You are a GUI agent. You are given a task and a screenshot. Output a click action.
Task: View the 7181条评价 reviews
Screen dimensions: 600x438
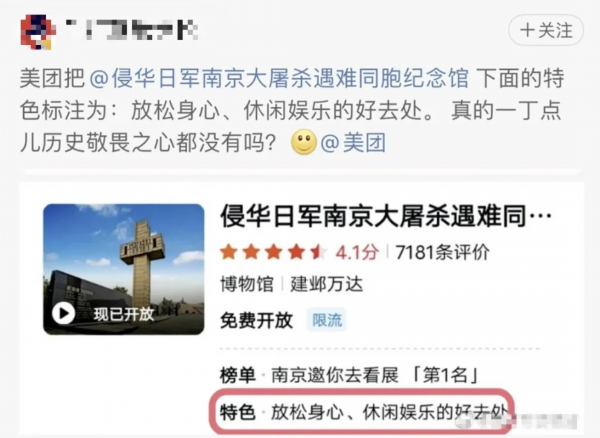tap(443, 252)
